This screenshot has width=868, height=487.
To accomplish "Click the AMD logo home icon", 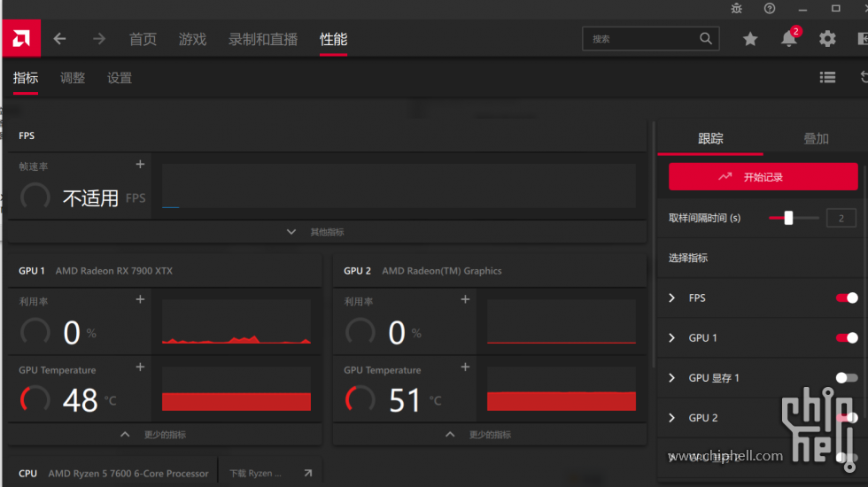I will tap(21, 38).
